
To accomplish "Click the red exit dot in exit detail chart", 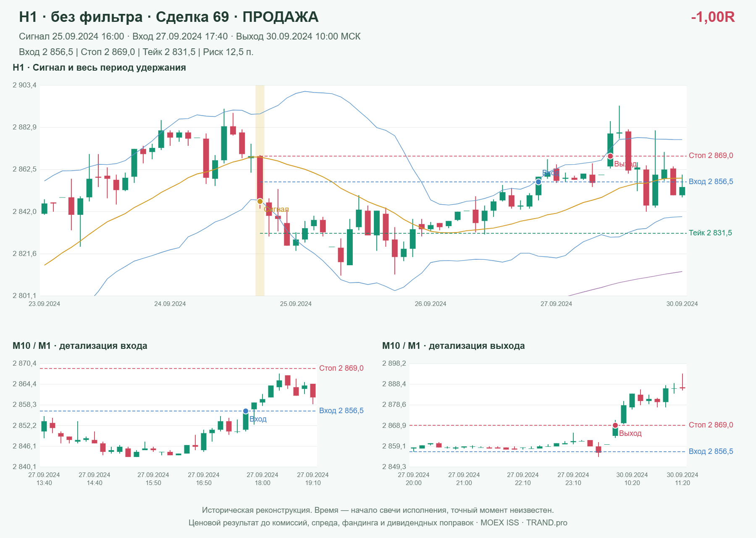I will click(x=615, y=425).
